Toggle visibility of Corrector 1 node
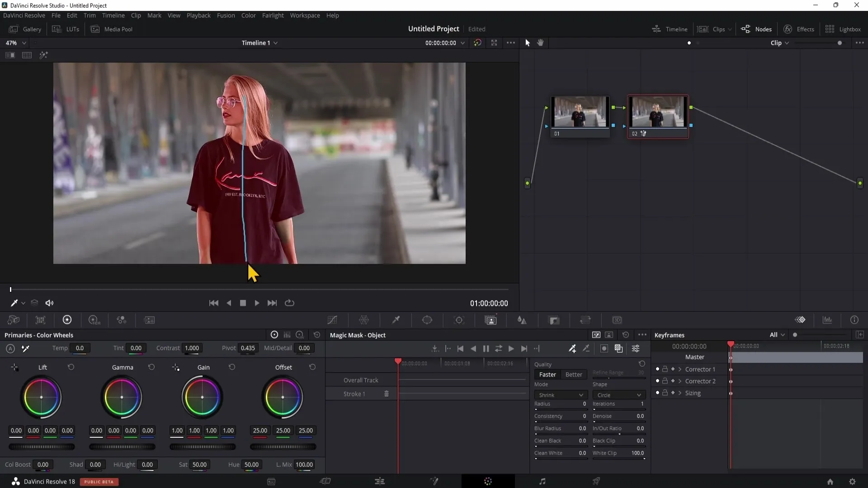Viewport: 868px width, 488px height. [657, 369]
